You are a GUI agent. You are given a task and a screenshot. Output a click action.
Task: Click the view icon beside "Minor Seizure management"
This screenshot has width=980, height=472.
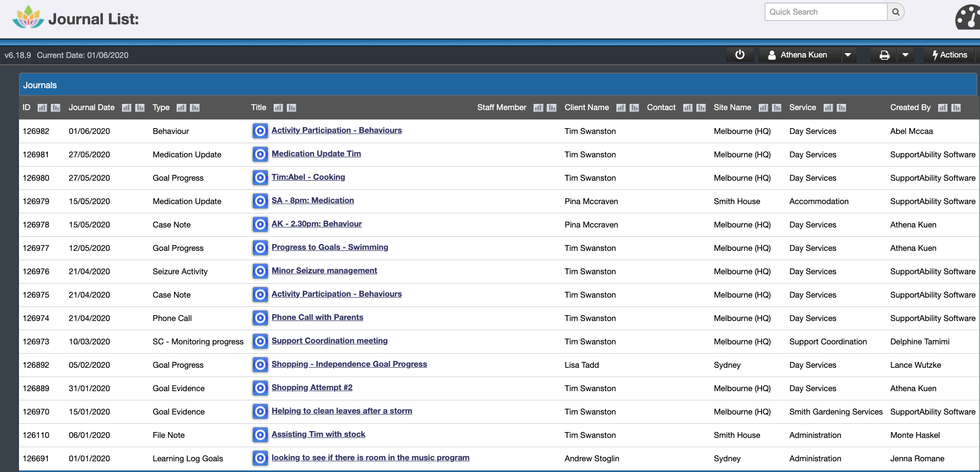tap(260, 271)
